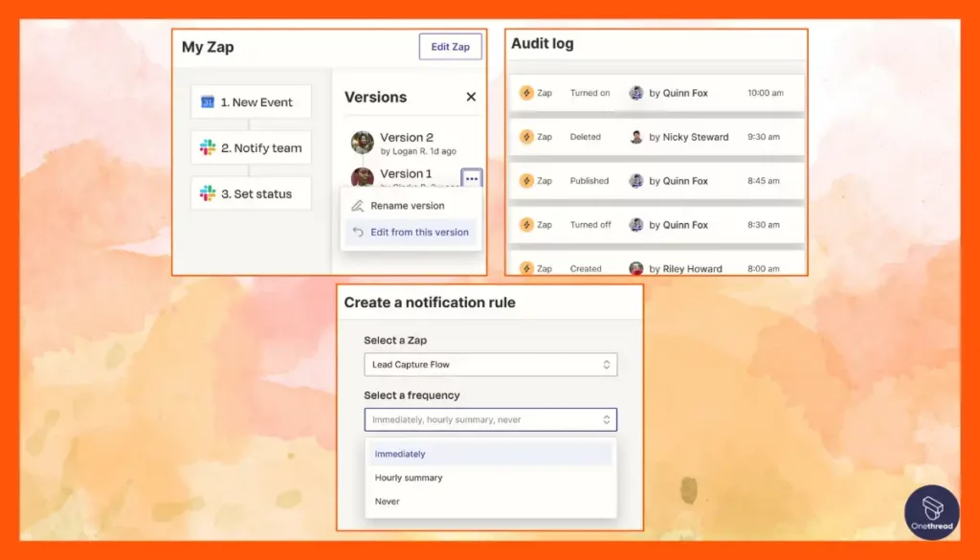The width and height of the screenshot is (980, 560).
Task: Select the 1. New Event step
Action: point(251,101)
